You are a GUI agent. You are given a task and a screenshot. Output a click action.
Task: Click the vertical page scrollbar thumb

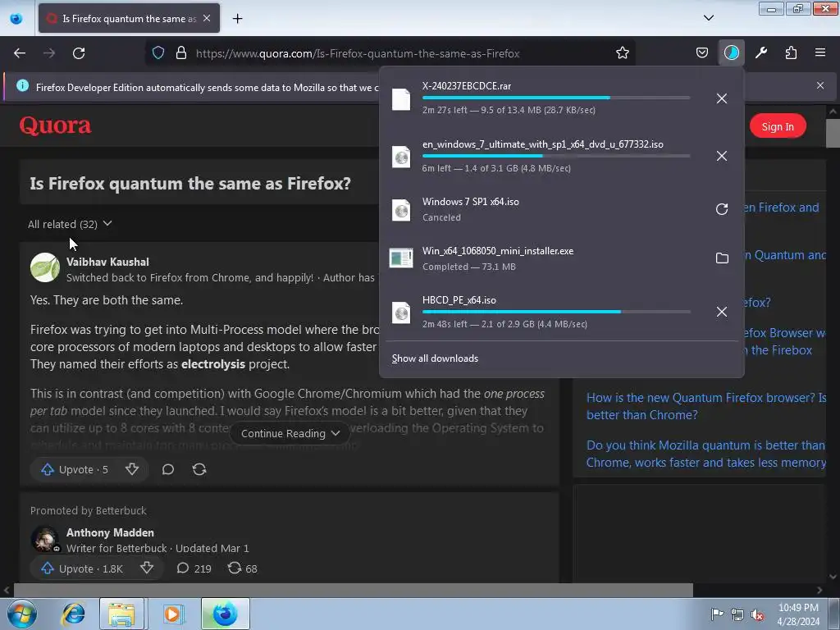pos(833,132)
